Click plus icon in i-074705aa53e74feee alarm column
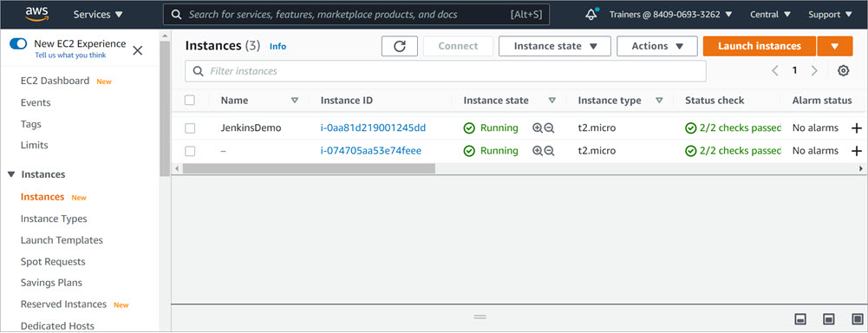The image size is (868, 333). pos(857,151)
